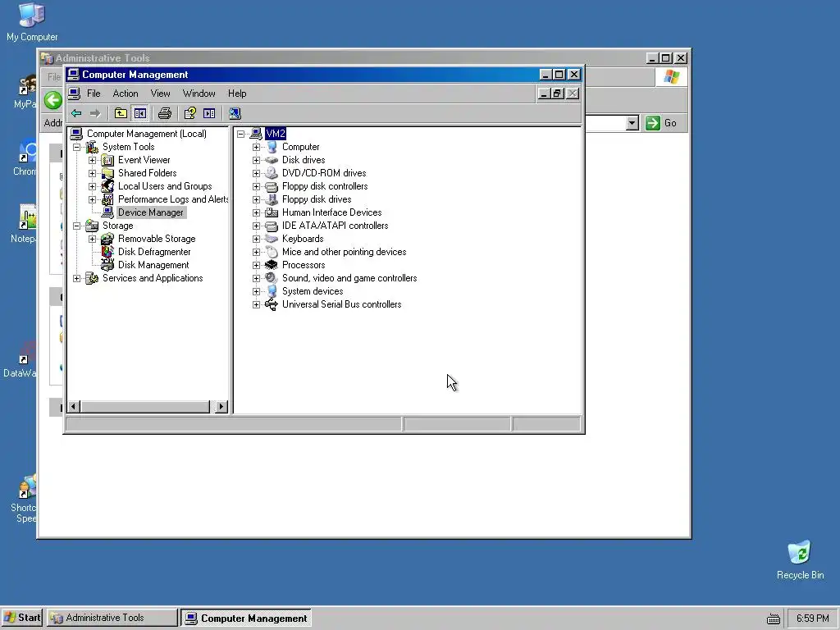Collapse the System Tools node

[76, 147]
